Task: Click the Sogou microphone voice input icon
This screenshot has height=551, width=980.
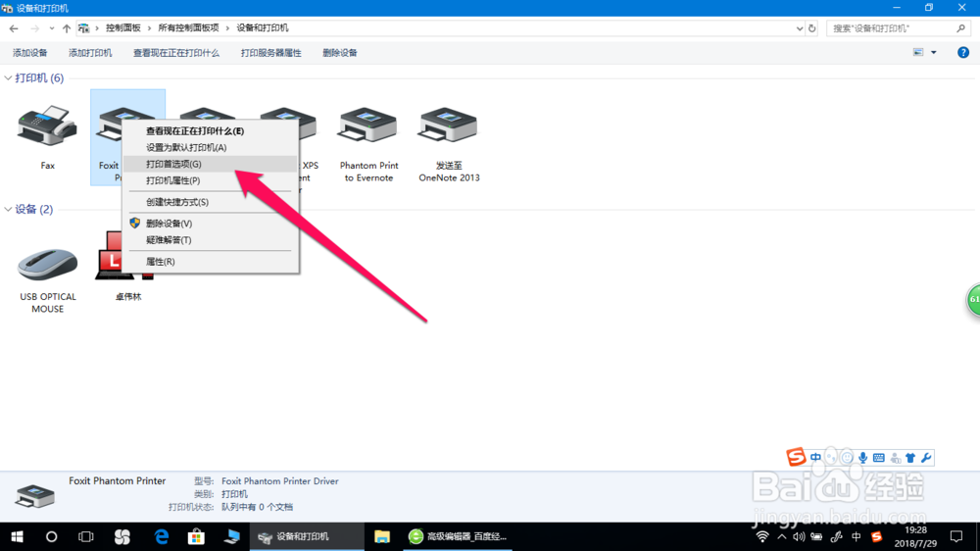Action: point(862,458)
